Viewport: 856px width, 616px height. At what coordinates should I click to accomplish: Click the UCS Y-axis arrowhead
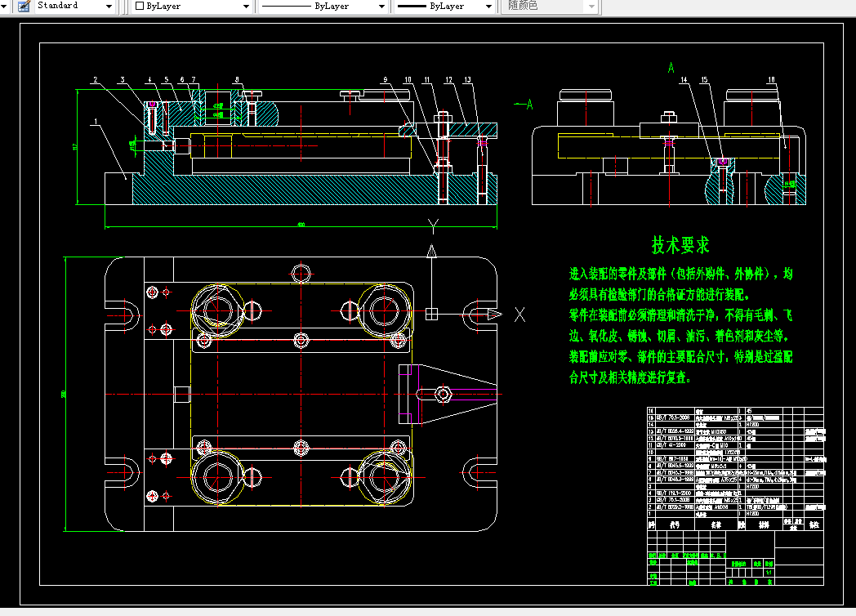pos(431,251)
